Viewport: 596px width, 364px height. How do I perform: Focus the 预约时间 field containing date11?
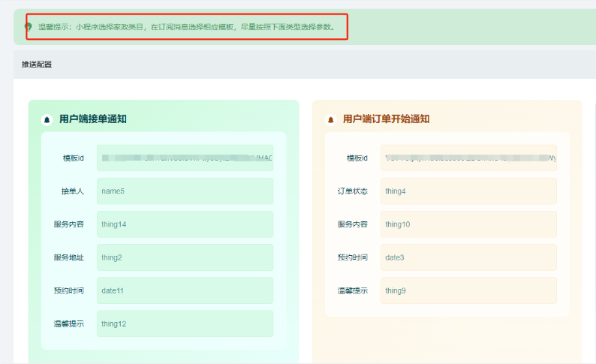(x=185, y=290)
